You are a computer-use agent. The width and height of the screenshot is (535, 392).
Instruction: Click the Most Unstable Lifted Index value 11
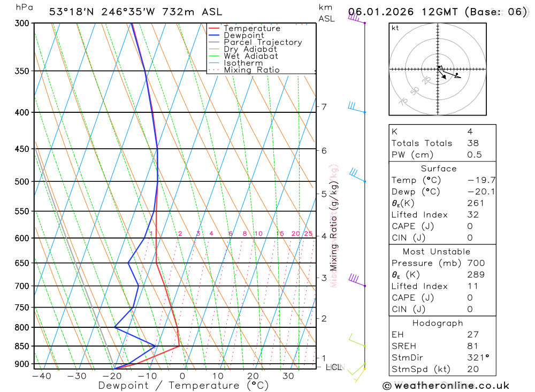(472, 287)
